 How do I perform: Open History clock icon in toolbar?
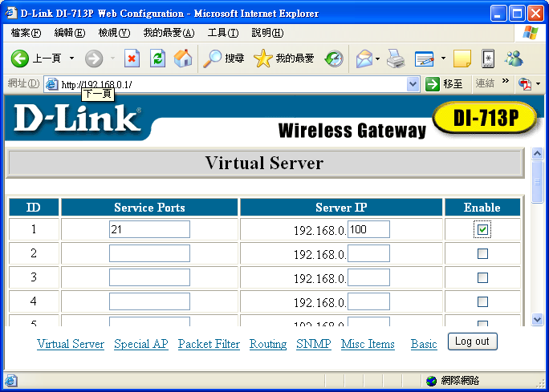coord(334,59)
